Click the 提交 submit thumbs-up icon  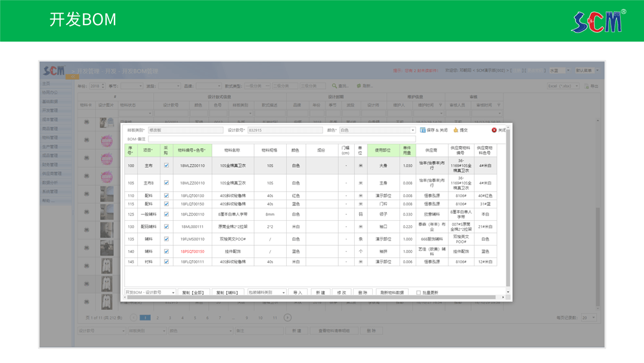(456, 130)
